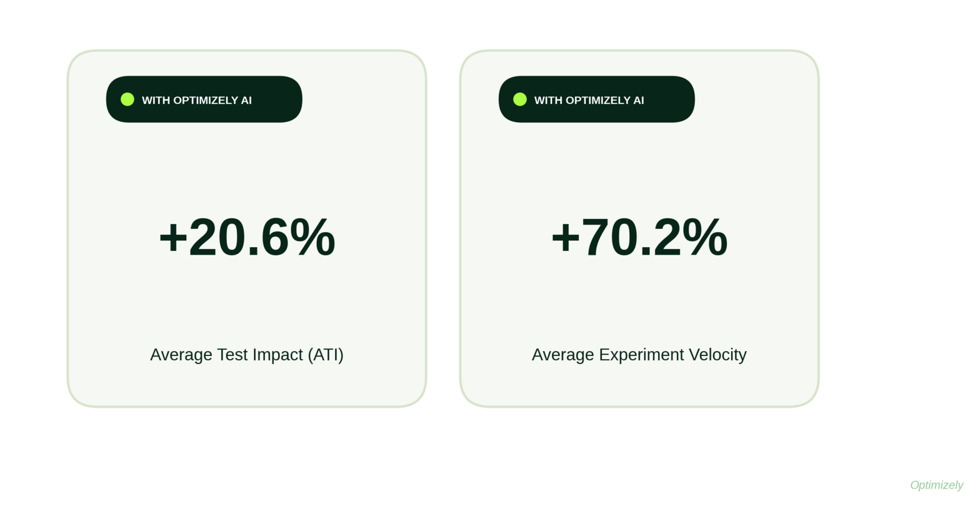Click the plus sign in +70.2%

click(566, 238)
